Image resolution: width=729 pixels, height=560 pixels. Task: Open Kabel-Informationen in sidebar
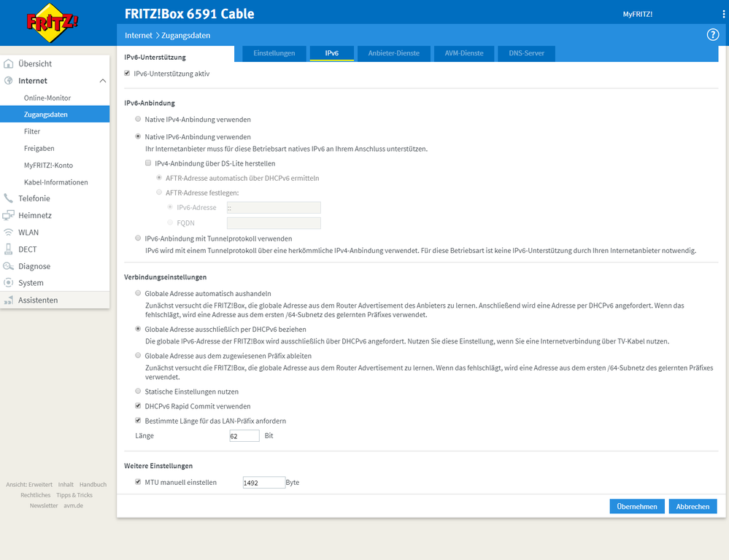click(55, 182)
